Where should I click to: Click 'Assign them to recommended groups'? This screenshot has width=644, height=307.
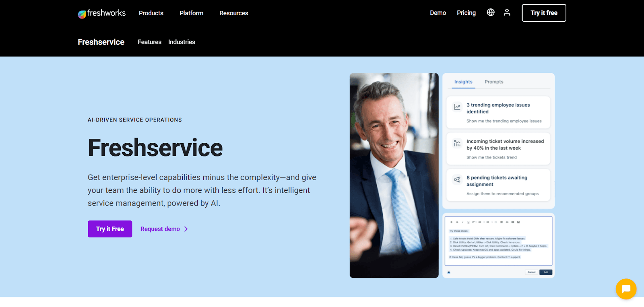click(502, 194)
